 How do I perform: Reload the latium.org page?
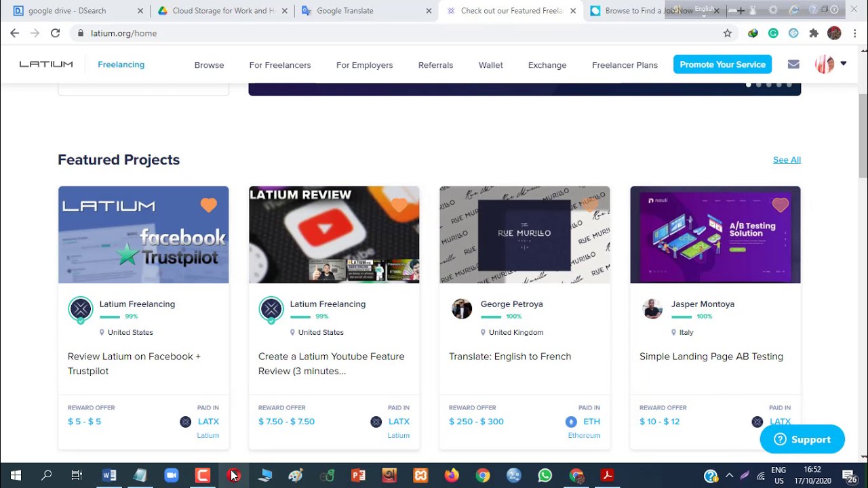(x=55, y=33)
